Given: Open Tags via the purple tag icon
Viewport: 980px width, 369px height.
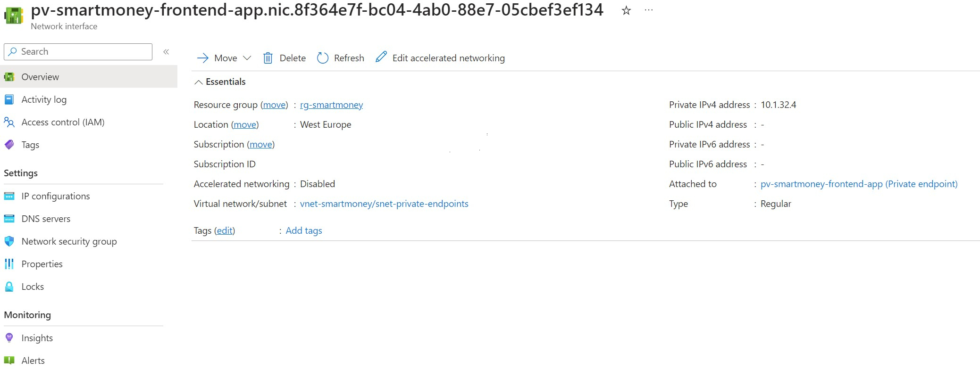Looking at the screenshot, I should pyautogui.click(x=9, y=145).
